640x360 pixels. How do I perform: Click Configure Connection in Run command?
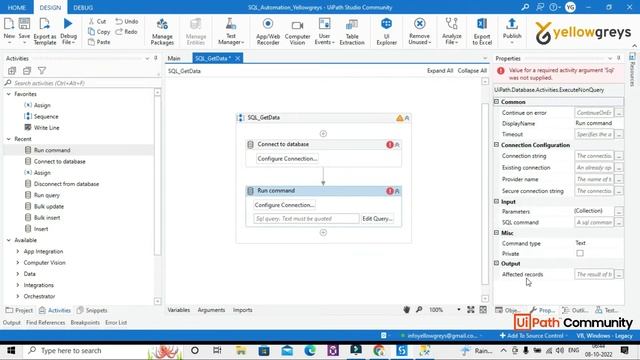[x=284, y=205]
